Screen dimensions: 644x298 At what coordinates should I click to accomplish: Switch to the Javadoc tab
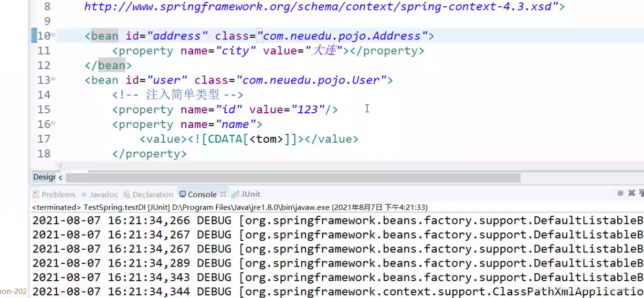point(99,194)
